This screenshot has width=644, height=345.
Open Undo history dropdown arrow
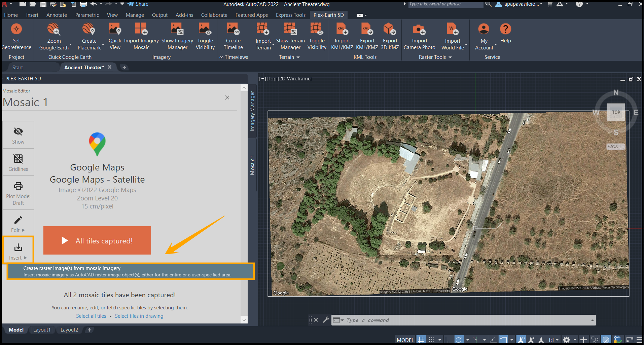(x=101, y=4)
